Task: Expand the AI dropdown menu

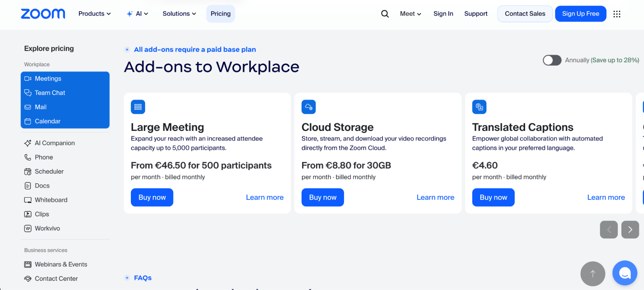Action: (138, 14)
